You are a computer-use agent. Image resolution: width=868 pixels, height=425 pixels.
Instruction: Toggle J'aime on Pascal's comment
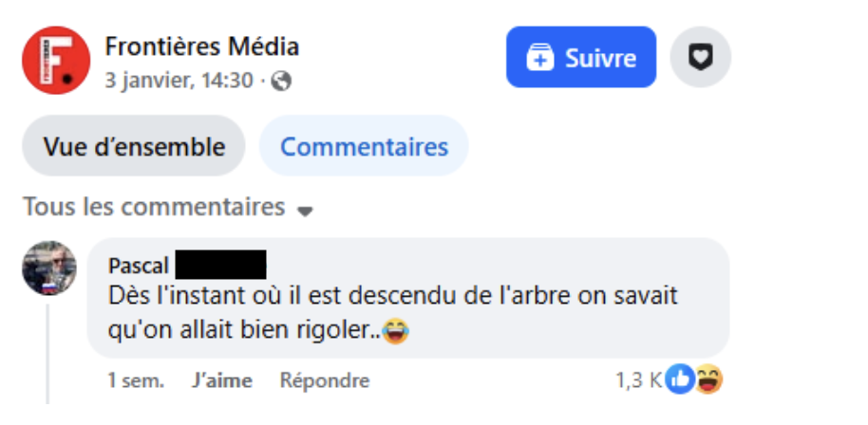coord(221,380)
